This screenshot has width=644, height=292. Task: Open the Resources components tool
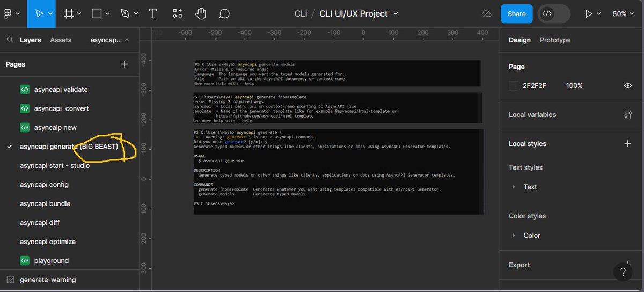(177, 14)
